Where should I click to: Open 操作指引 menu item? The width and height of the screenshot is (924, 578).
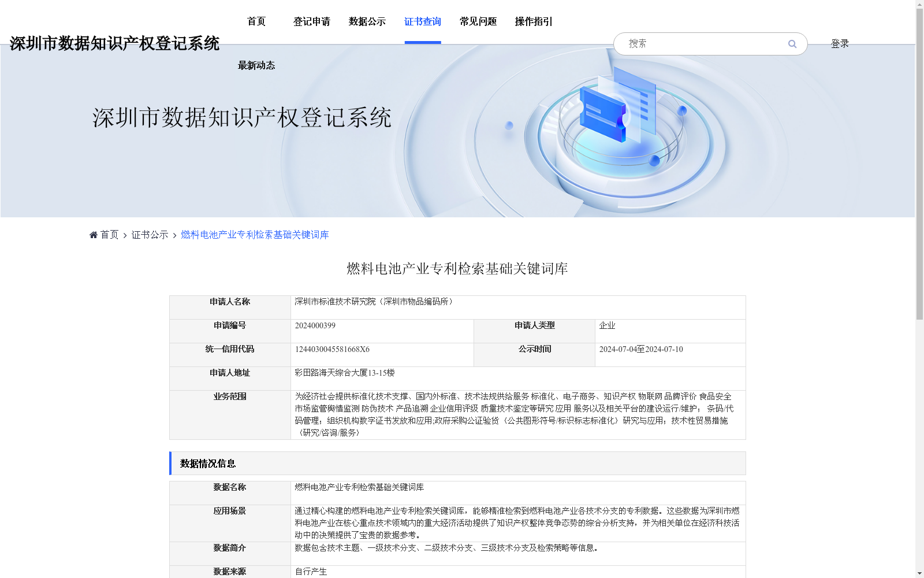(x=534, y=21)
